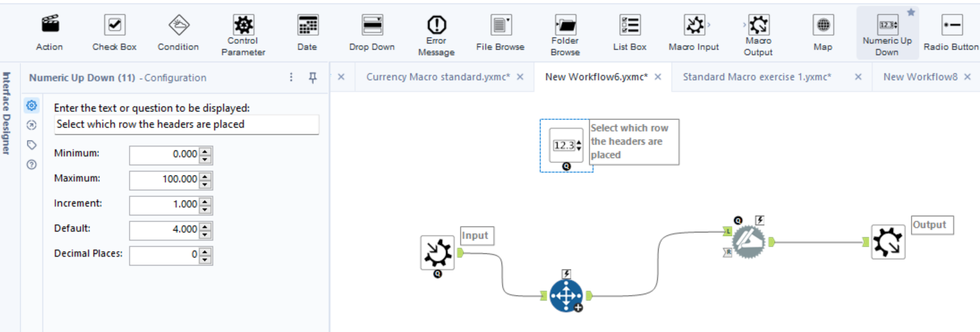Select the Macro Output tool on canvas

pos(888,242)
